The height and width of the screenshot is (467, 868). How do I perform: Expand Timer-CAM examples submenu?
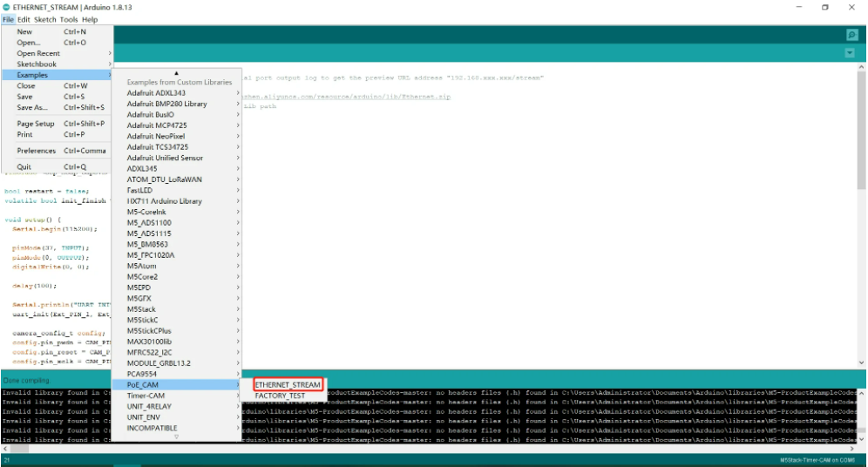coord(177,396)
